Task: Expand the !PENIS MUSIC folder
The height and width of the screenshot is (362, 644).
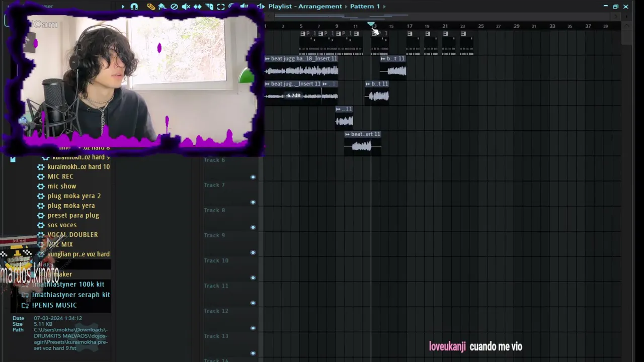Action: point(54,305)
